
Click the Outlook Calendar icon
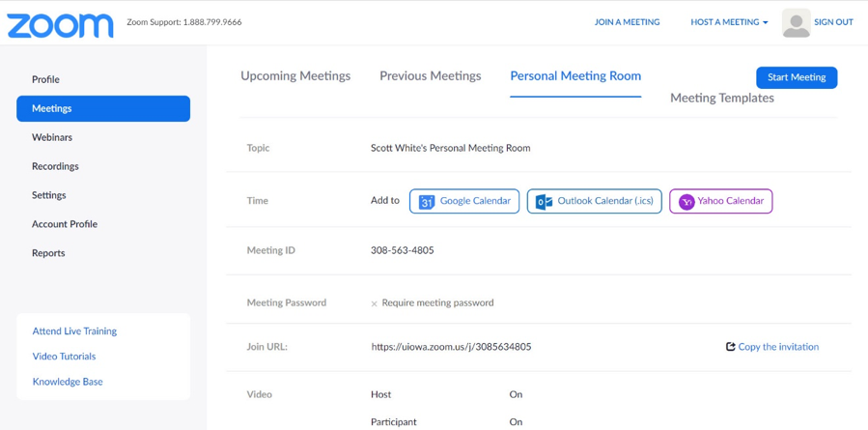pyautogui.click(x=544, y=201)
